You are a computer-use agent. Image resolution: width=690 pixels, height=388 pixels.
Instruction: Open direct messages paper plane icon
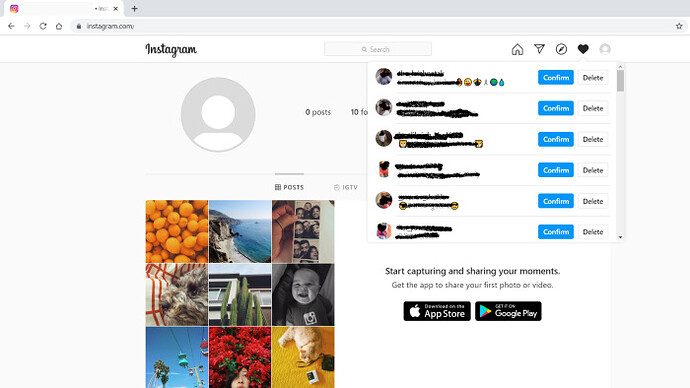[540, 49]
